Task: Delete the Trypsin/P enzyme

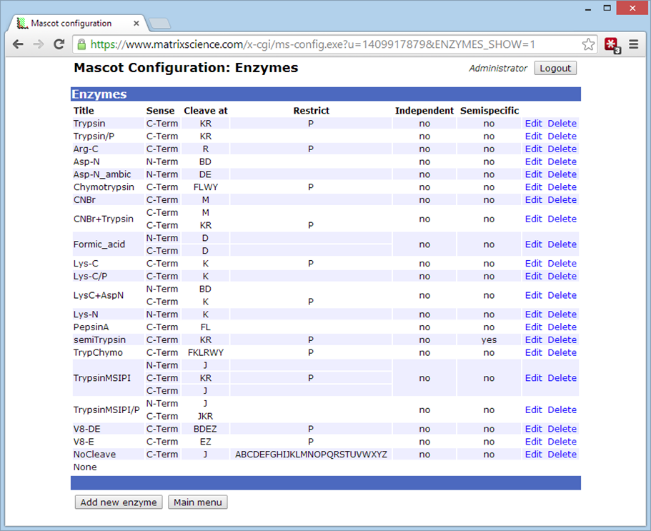Action: pyautogui.click(x=562, y=136)
